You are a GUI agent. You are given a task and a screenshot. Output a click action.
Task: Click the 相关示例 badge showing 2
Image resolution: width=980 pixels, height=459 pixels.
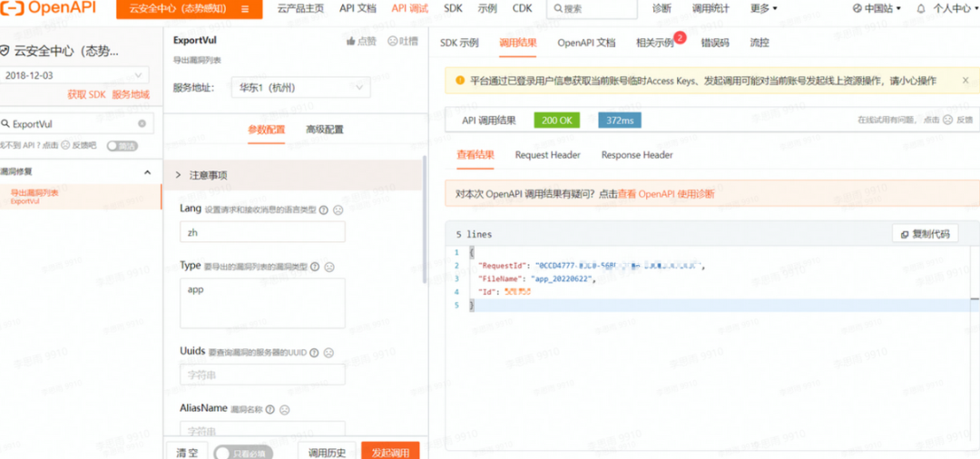[680, 37]
